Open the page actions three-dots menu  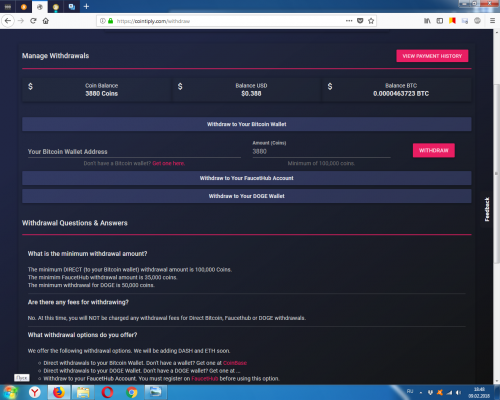[x=349, y=21]
